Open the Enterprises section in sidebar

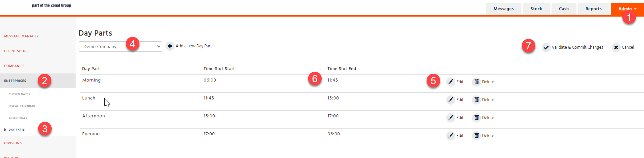tap(15, 81)
